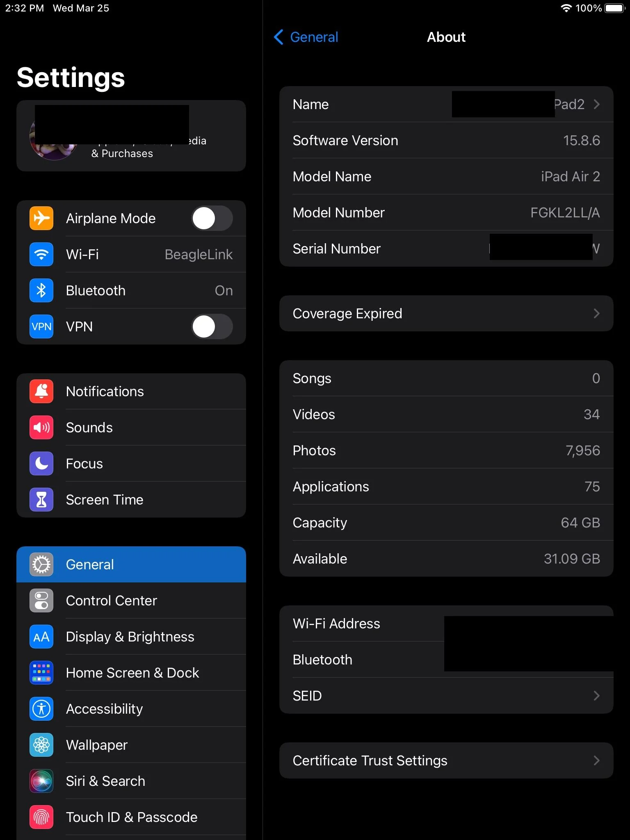The image size is (630, 840).
Task: Tap the Coverage Expired label
Action: 347,313
